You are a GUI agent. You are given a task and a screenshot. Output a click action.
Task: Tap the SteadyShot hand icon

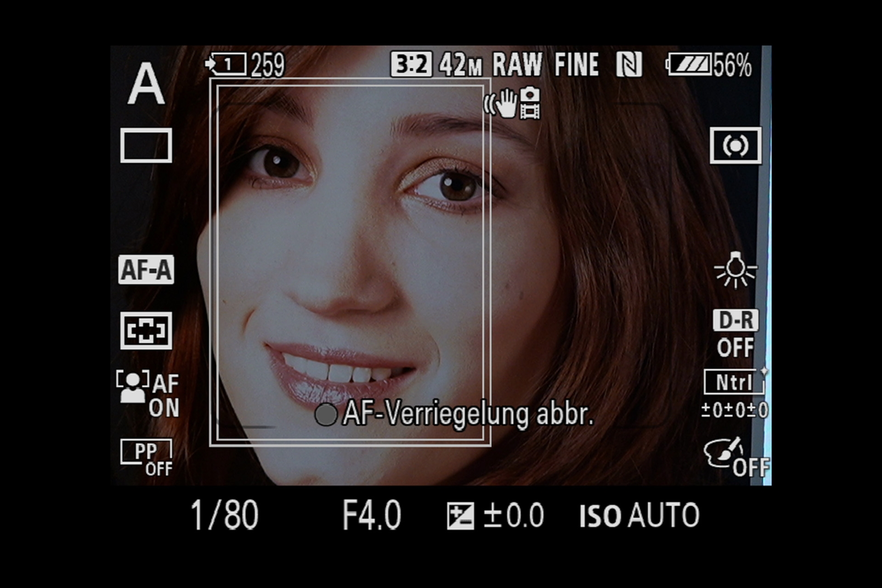coord(501,103)
